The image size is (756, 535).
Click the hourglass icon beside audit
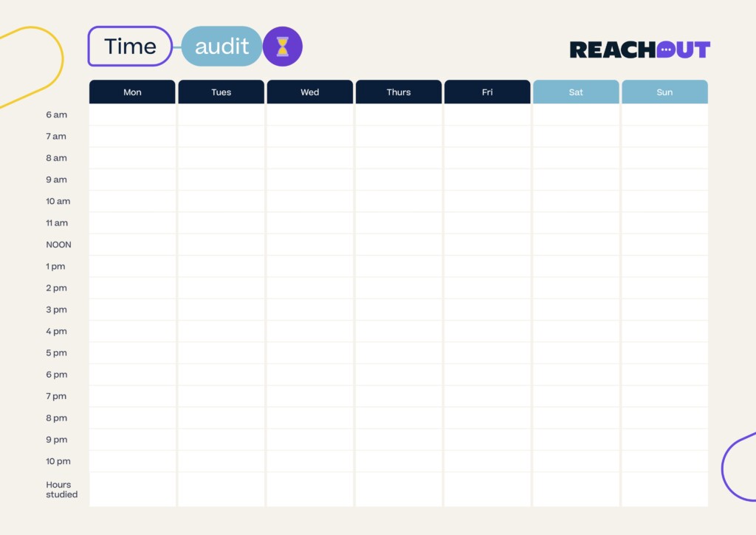click(x=282, y=47)
